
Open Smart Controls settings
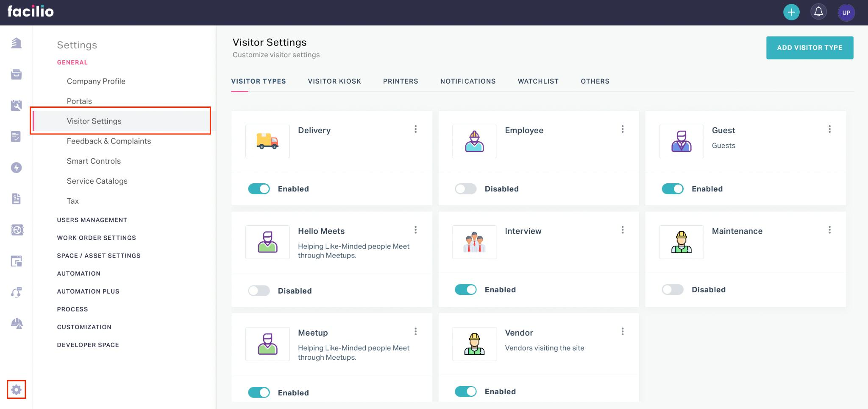(94, 161)
